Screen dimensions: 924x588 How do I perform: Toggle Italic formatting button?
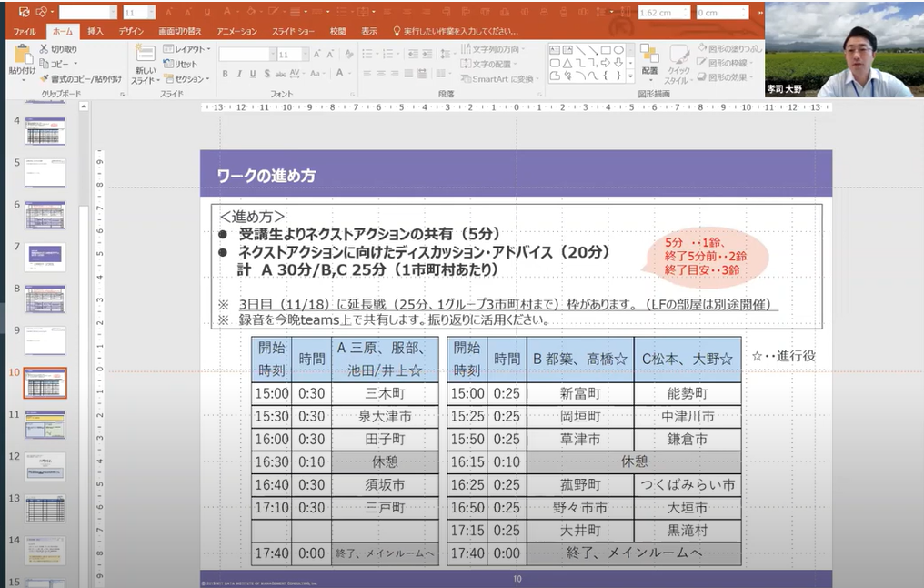239,74
